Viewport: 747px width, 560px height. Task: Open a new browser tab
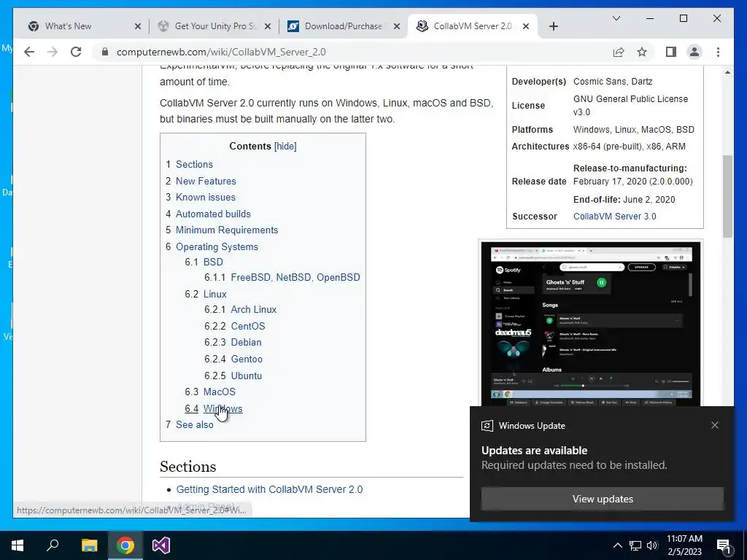point(553,26)
